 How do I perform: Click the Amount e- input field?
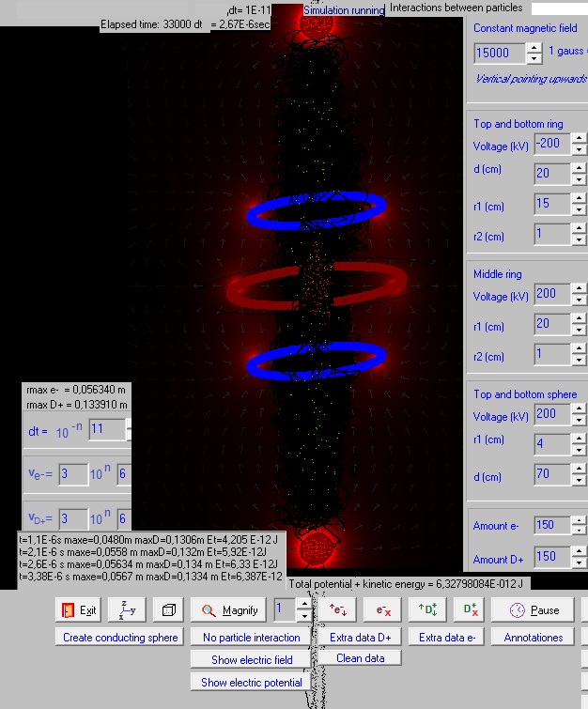(x=550, y=525)
